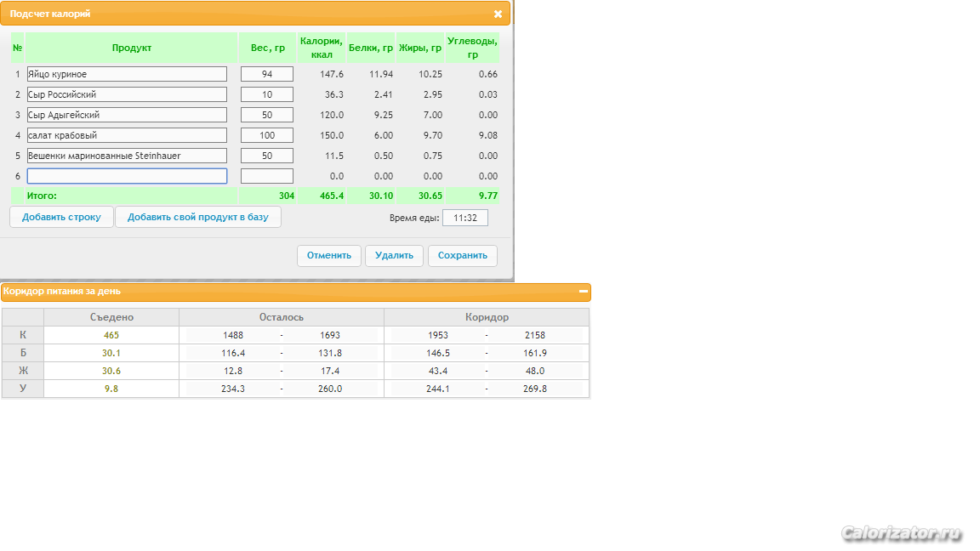Click the Добавить строку button
Viewport: 980px width, 551px height.
61,218
